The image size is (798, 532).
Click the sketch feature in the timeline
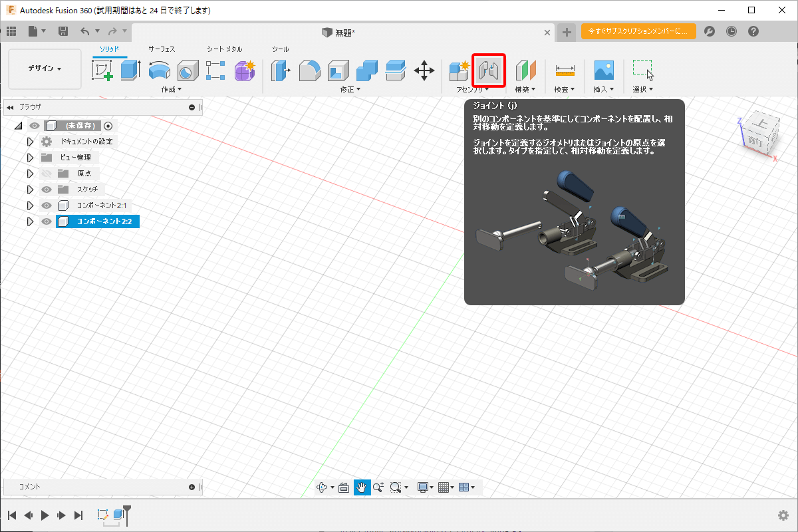point(103,515)
